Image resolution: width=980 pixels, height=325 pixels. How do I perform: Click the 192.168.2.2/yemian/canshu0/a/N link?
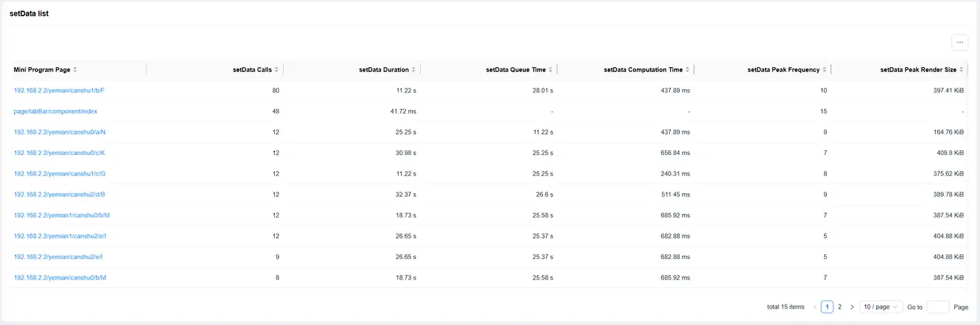[x=60, y=132]
